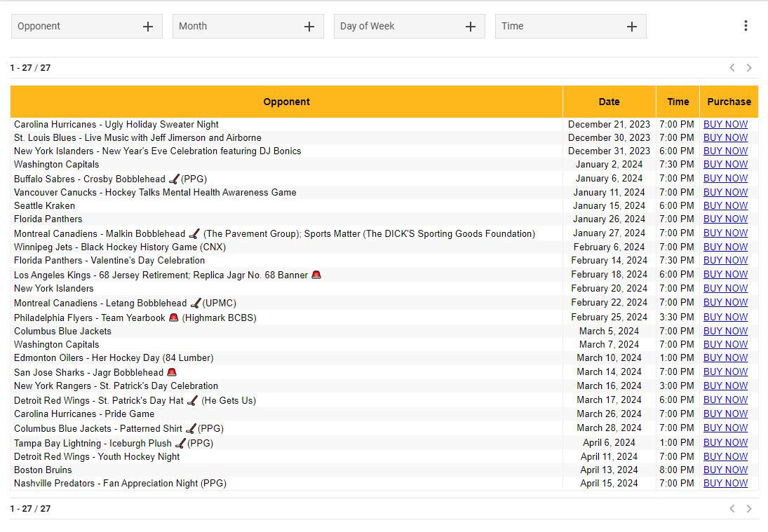Open the three-dot more options menu
The image size is (768, 532).
pos(746,26)
